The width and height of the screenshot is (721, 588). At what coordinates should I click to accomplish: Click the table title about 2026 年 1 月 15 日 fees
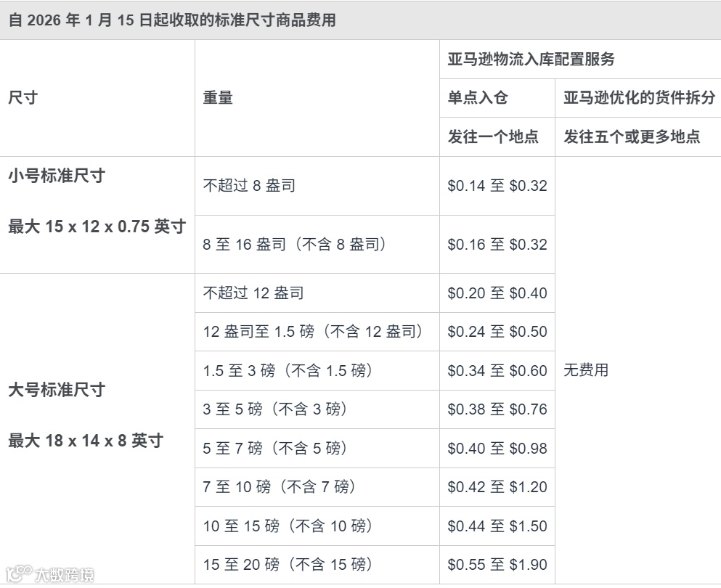pos(172,20)
